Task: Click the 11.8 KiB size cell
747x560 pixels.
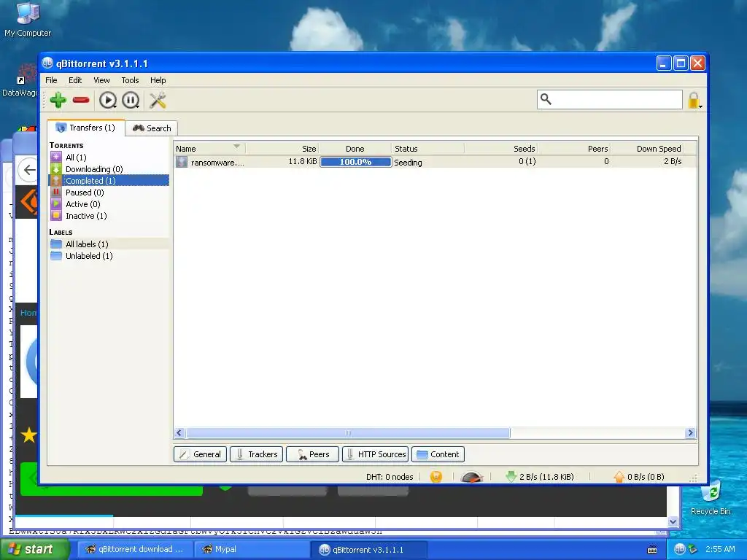Action: pos(303,161)
